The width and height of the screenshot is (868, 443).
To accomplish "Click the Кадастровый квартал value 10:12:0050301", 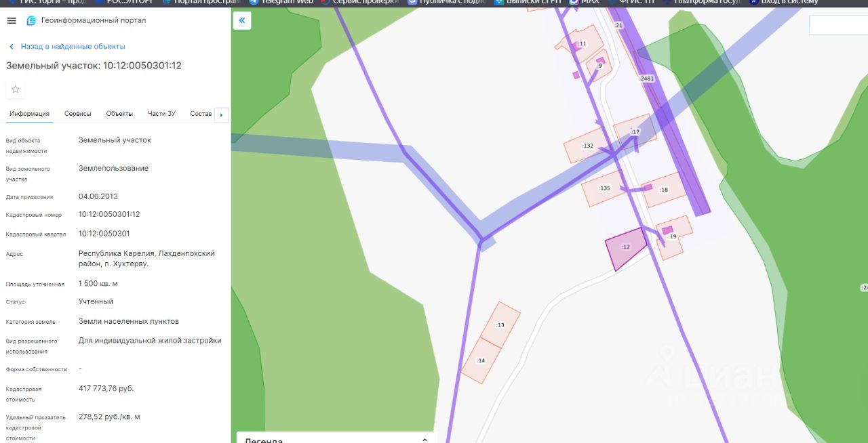I will click(104, 233).
